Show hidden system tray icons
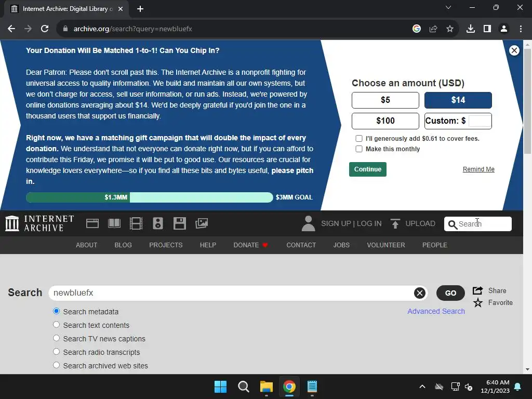Viewport: 532px width, 399px height. pyautogui.click(x=422, y=387)
